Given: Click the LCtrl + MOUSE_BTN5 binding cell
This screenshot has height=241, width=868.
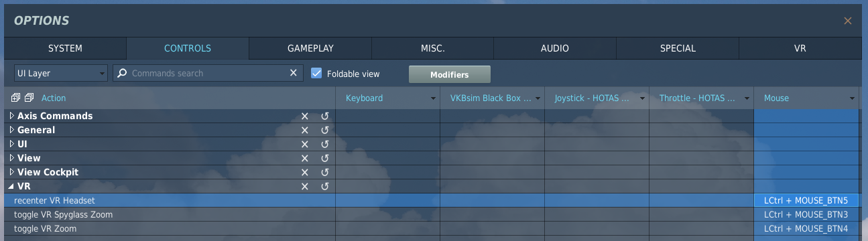Looking at the screenshot, I should point(806,200).
